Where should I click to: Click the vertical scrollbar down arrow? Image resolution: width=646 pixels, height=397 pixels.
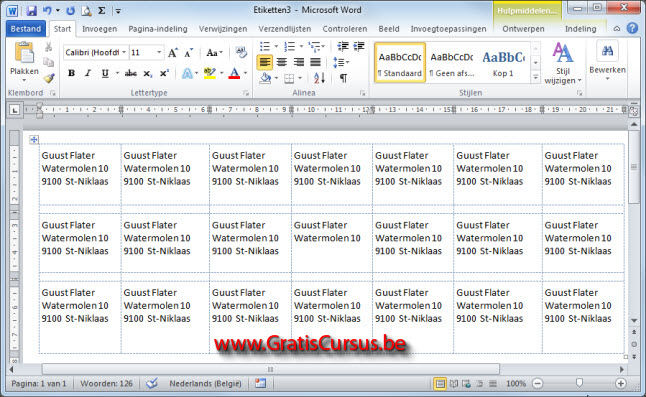click(634, 320)
